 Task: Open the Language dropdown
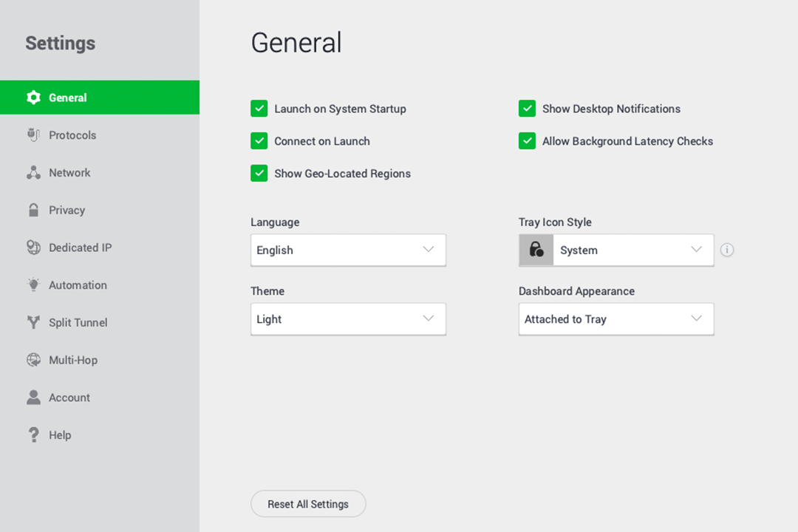[x=348, y=250]
